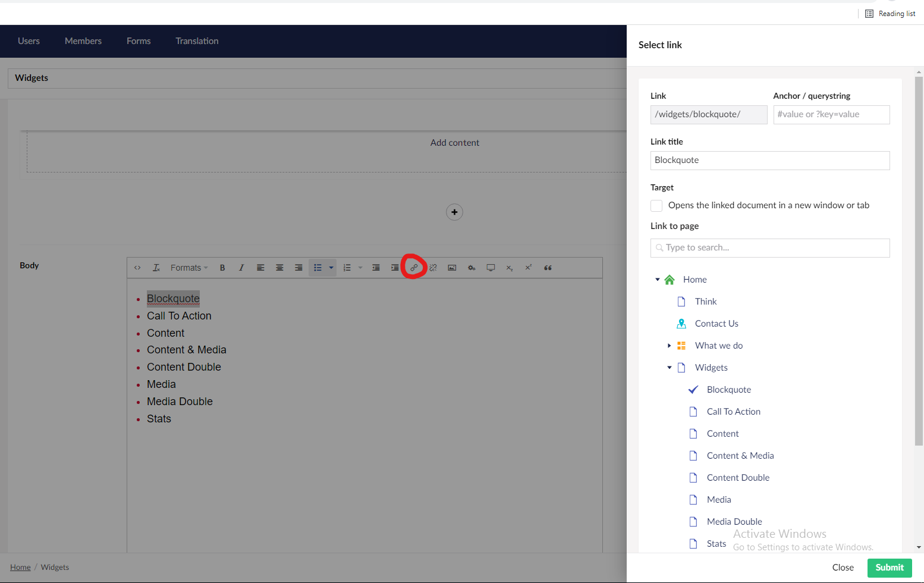
Task: Click the Submit button
Action: 889,568
